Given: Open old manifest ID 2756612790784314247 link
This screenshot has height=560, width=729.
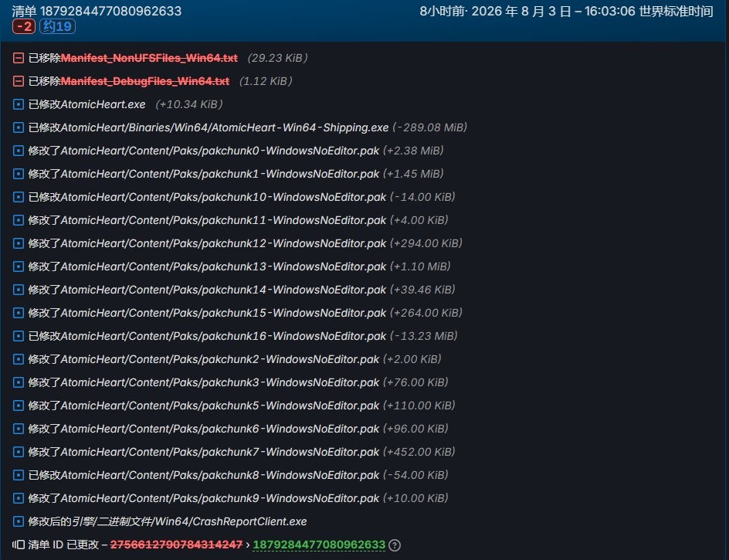Looking at the screenshot, I should point(176,545).
